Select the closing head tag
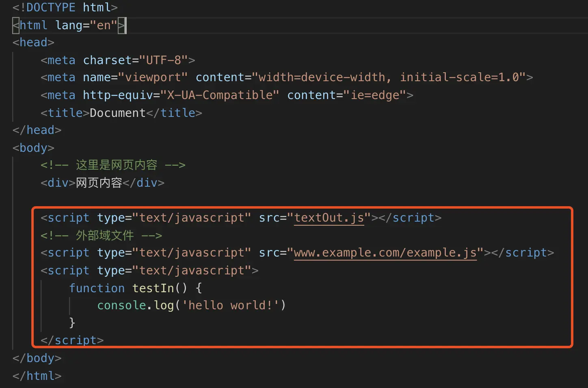 pyautogui.click(x=37, y=130)
